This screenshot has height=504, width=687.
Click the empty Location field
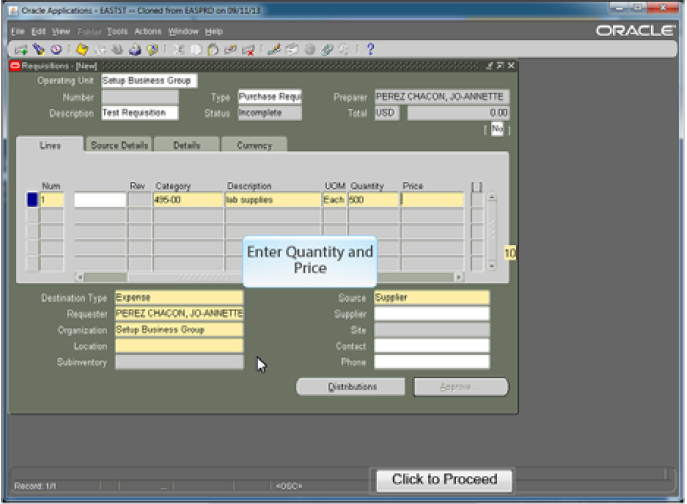[x=179, y=346]
